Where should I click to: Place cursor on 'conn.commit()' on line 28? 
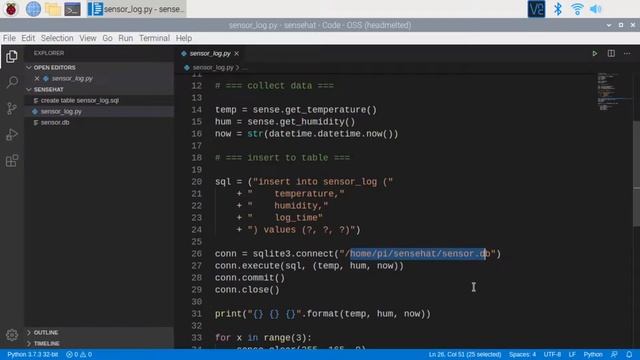pyautogui.click(x=250, y=278)
